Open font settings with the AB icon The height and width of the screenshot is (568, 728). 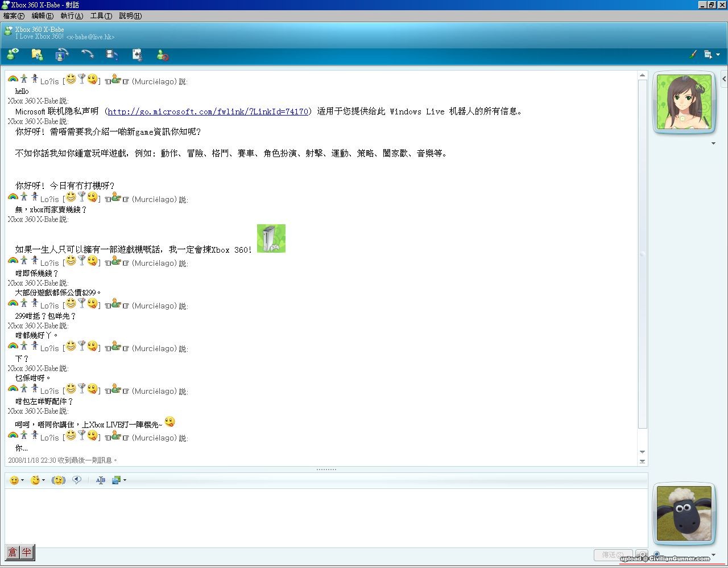(101, 480)
